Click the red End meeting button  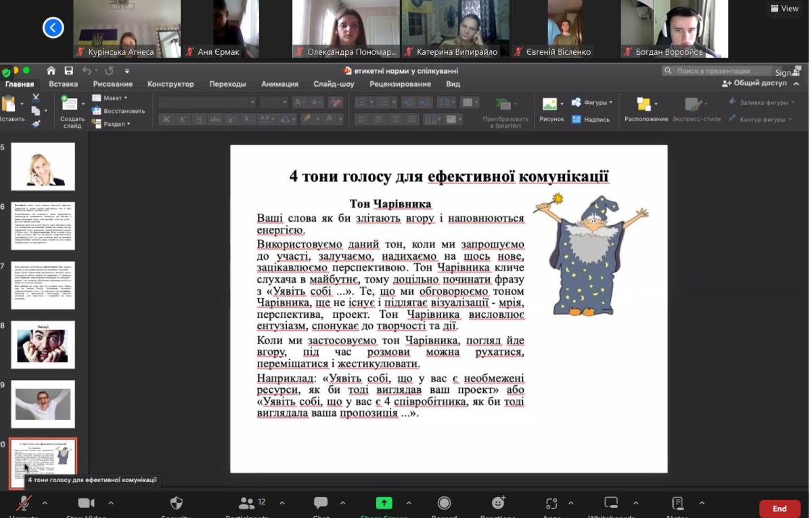pyautogui.click(x=780, y=509)
